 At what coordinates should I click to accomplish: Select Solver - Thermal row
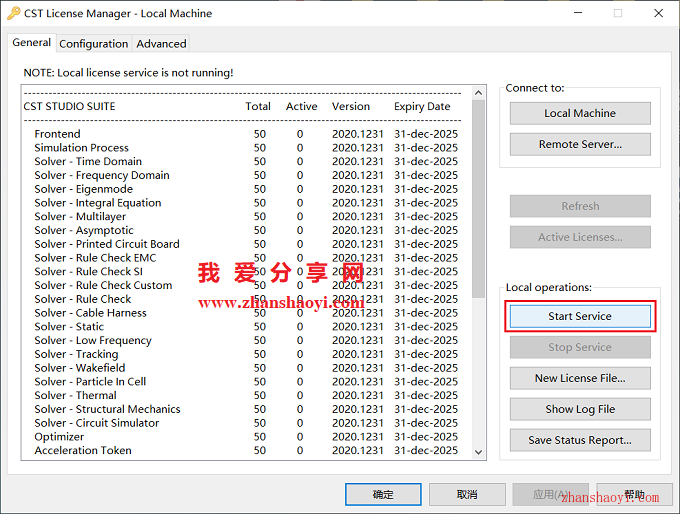(246, 396)
